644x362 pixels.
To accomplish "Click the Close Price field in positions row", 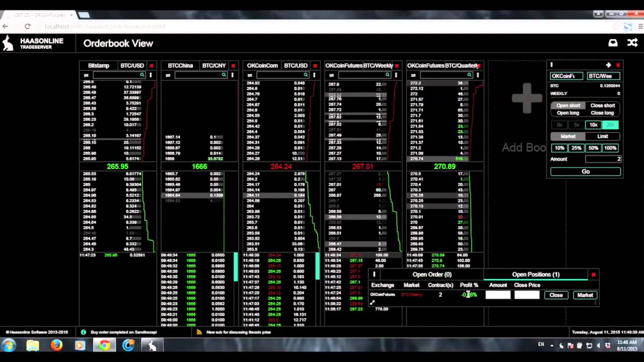I will (527, 295).
